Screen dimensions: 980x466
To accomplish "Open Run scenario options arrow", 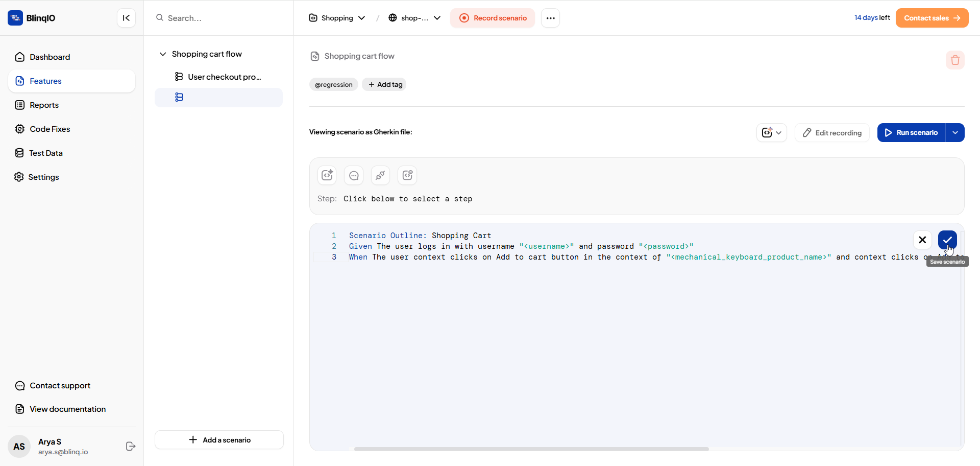I will coord(955,133).
